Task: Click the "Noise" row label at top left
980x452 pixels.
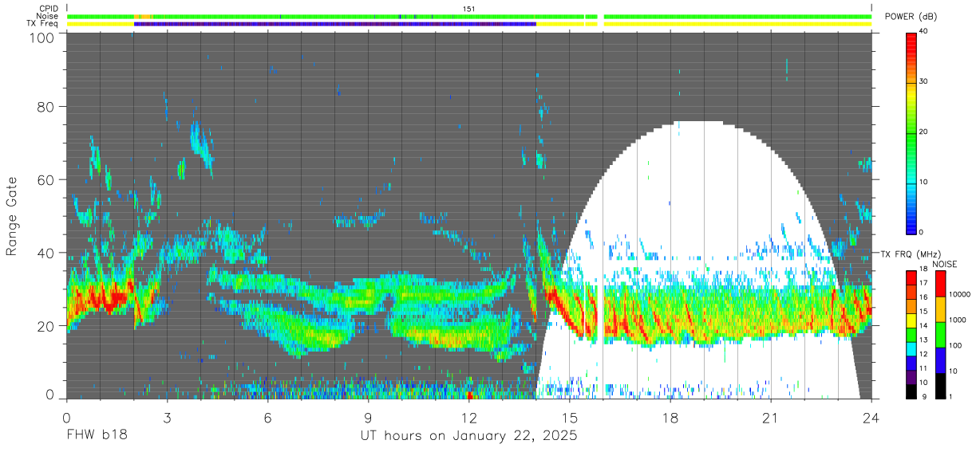Action: click(49, 16)
